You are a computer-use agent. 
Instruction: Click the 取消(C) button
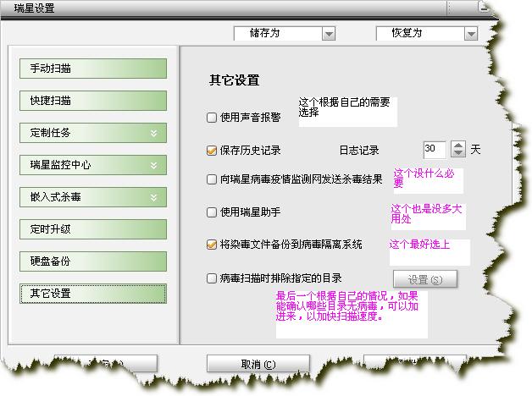(258, 364)
